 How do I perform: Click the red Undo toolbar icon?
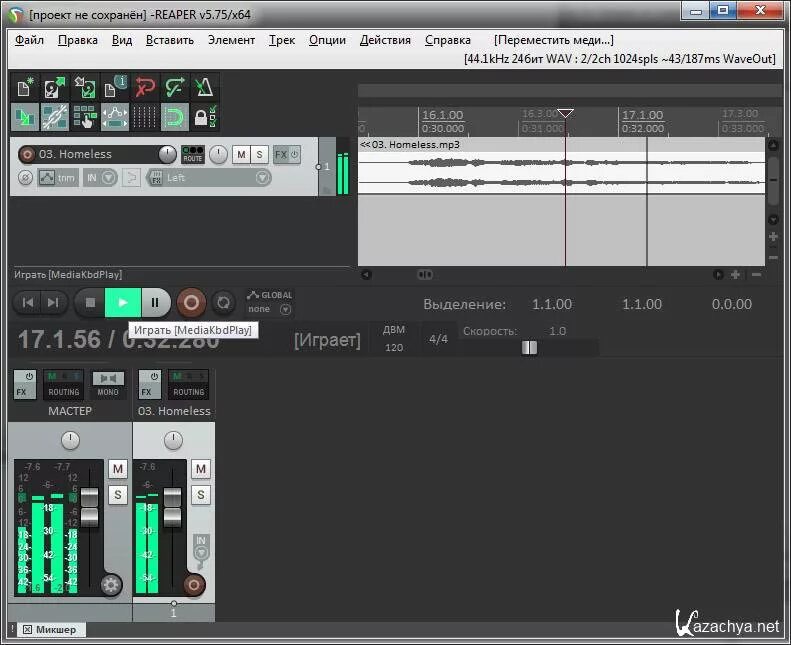pyautogui.click(x=145, y=88)
